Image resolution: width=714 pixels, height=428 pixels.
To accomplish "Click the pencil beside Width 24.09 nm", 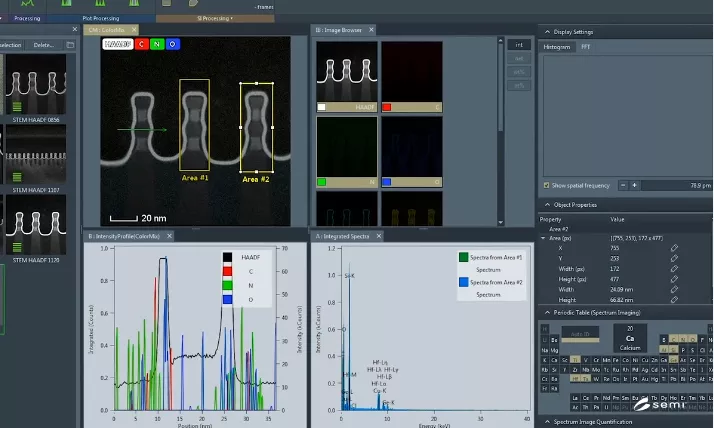I will tap(674, 289).
